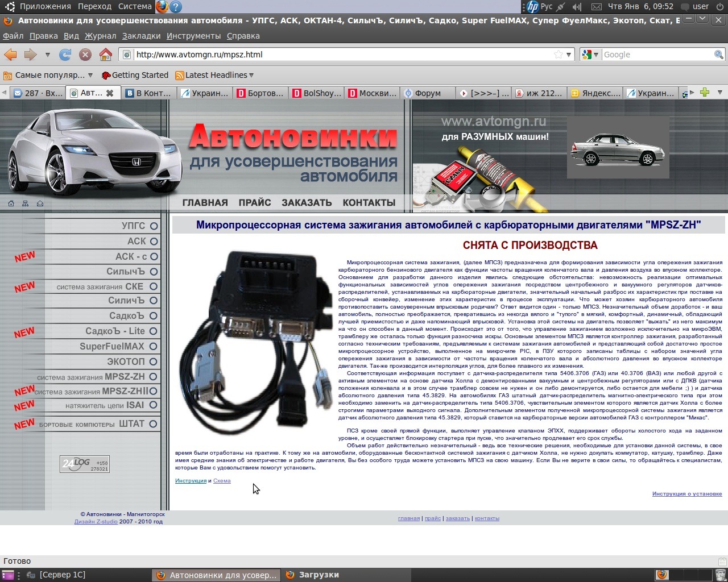Screen dimensions: 728x582
Task: Open the Инструменты menu
Action: [193, 36]
